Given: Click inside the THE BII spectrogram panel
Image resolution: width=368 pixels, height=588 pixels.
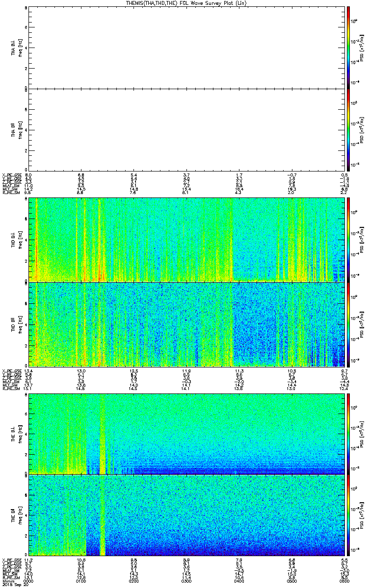Looking at the screenshot, I should pyautogui.click(x=186, y=516).
